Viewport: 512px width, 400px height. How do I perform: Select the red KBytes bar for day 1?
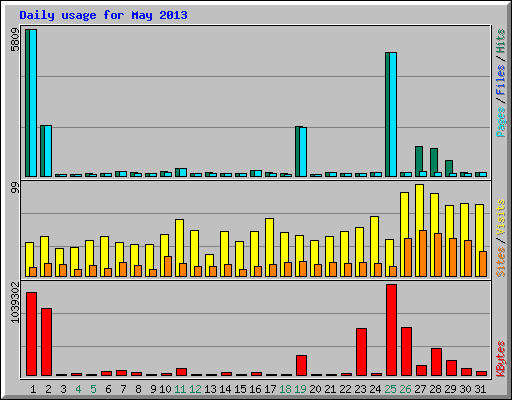[31, 334]
